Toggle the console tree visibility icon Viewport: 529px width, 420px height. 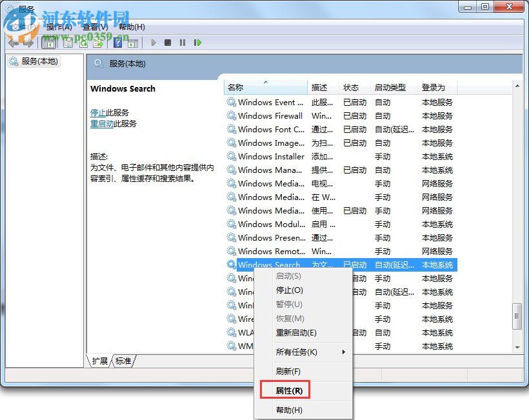(x=50, y=43)
